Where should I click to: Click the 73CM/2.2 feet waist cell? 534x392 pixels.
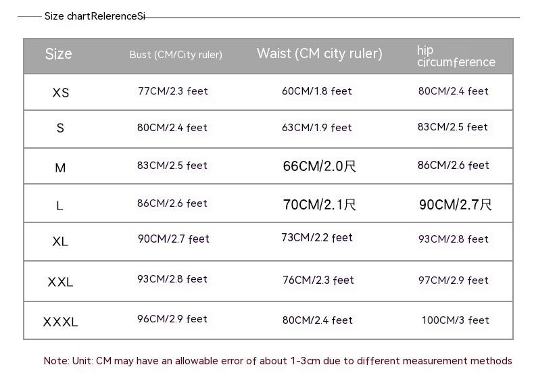[317, 238]
